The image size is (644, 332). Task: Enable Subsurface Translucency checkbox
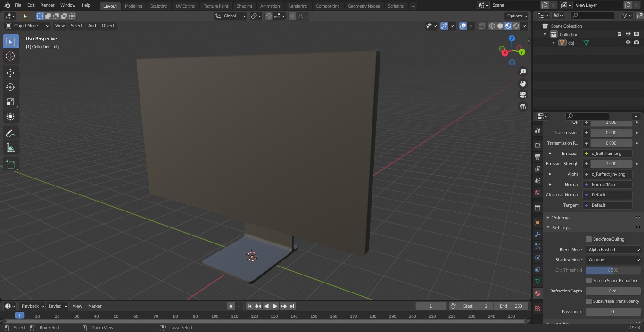tap(589, 301)
